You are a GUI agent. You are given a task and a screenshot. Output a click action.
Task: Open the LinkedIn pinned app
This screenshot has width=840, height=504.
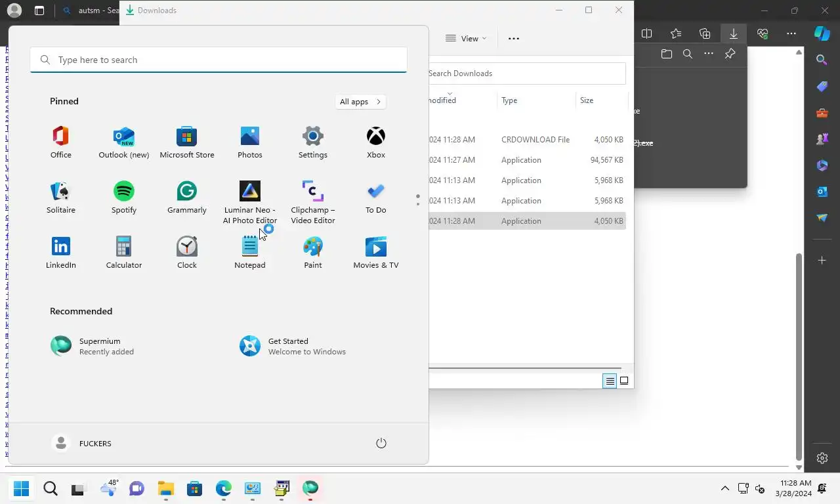[x=61, y=253]
